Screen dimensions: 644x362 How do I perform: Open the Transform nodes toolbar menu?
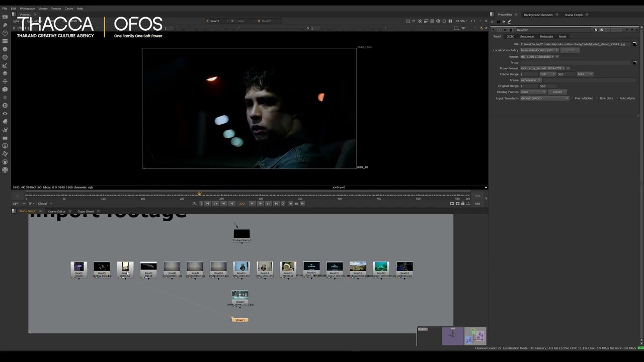[x=5, y=81]
